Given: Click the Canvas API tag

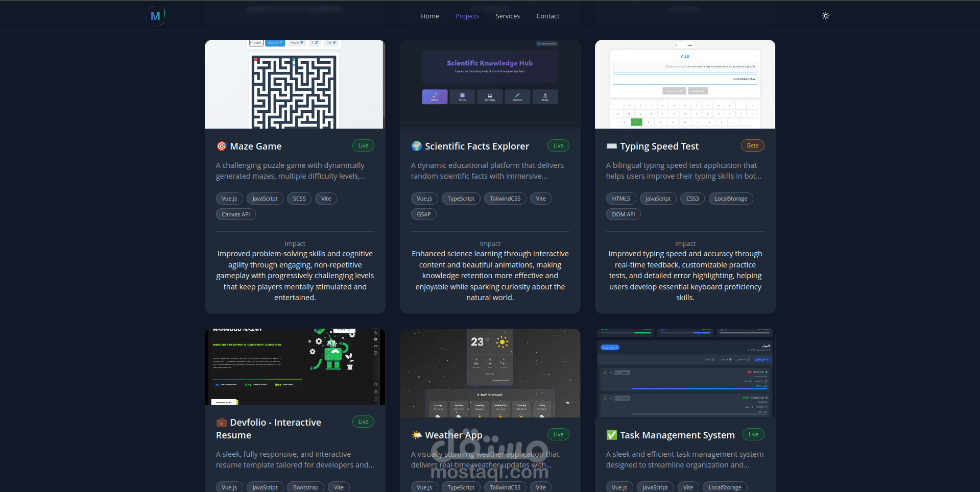Looking at the screenshot, I should [x=235, y=215].
